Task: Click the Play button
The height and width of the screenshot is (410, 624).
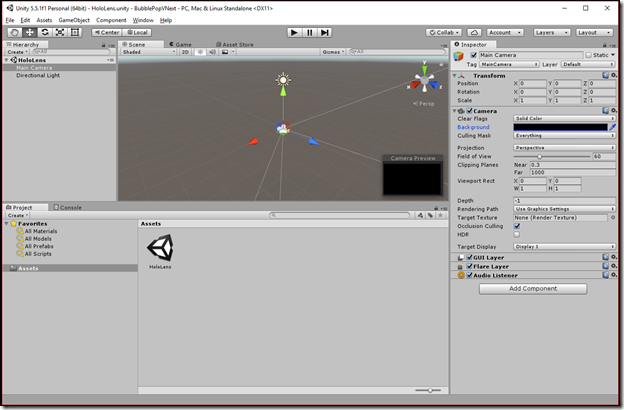Action: click(294, 32)
